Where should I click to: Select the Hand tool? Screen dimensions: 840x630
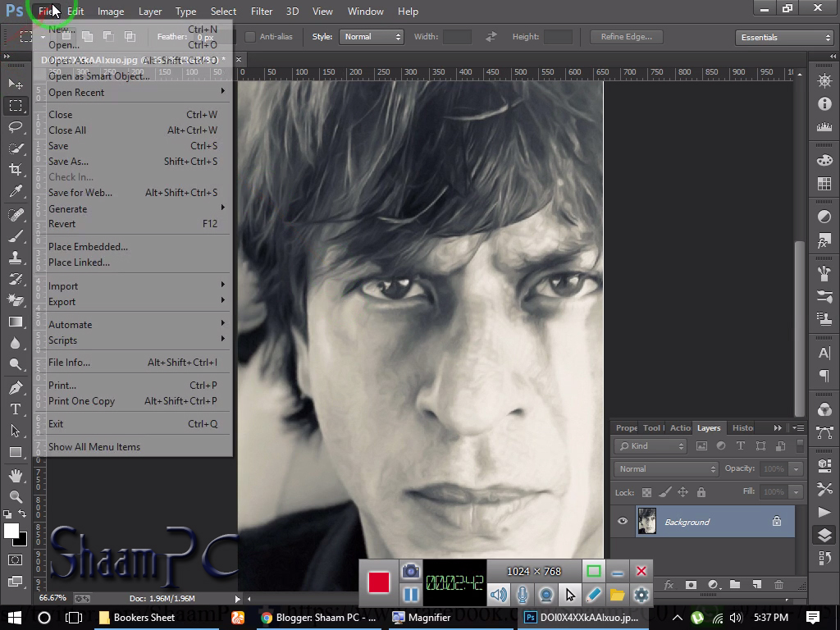(x=16, y=475)
